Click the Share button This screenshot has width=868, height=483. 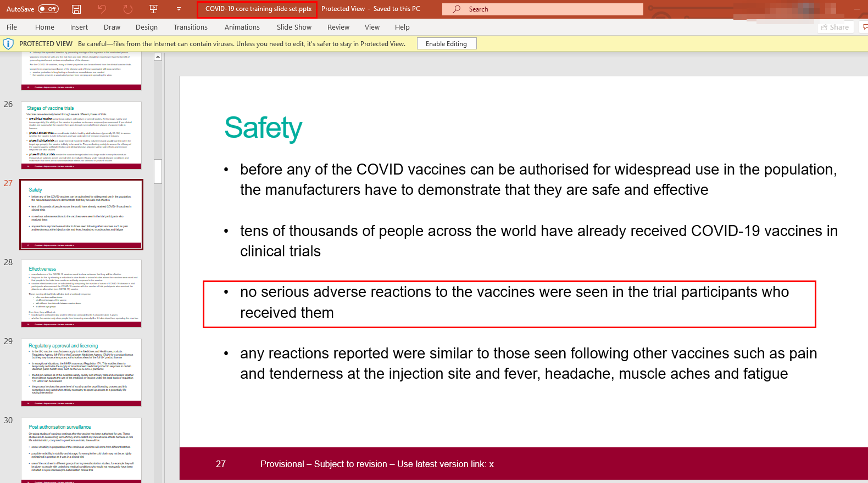[835, 27]
